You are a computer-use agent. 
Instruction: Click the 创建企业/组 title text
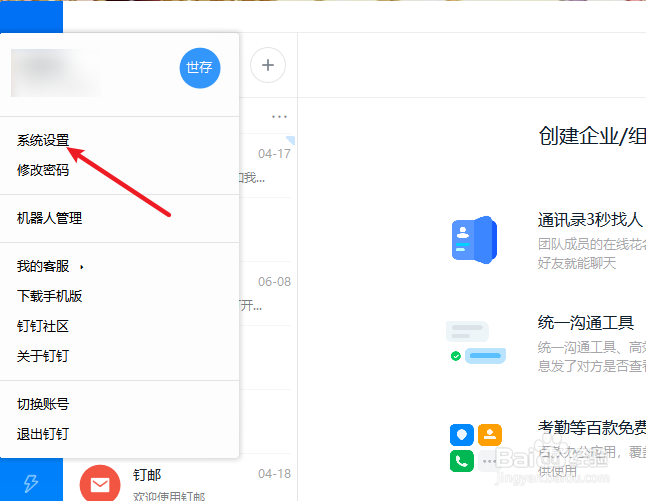tap(592, 136)
